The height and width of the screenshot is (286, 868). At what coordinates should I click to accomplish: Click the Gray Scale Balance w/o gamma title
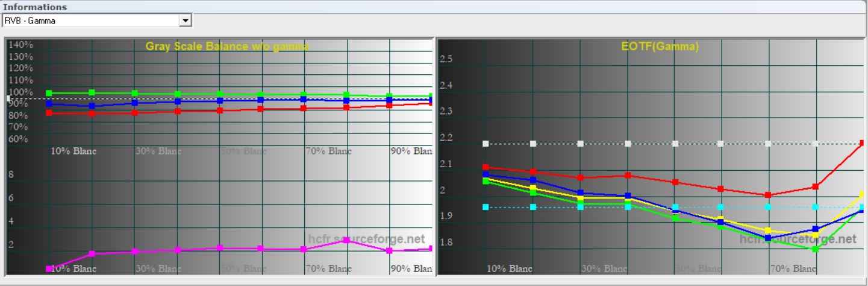point(227,46)
